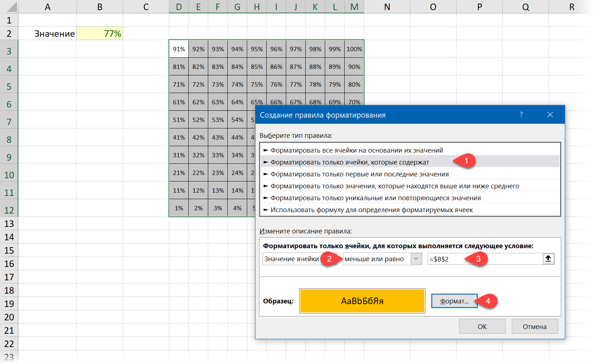Image resolution: width=594 pixels, height=364 pixels.
Task: Select column M header
Action: click(354, 7)
